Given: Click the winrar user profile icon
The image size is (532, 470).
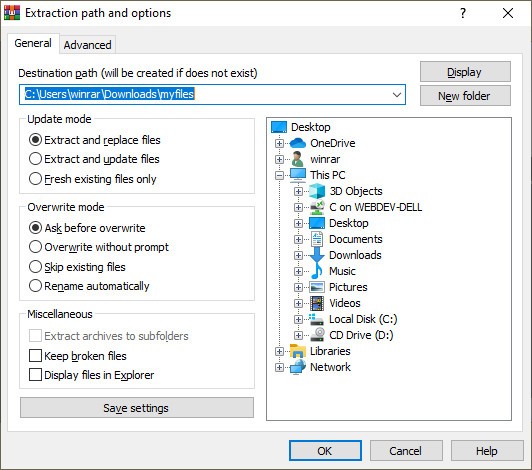Looking at the screenshot, I should 298,159.
